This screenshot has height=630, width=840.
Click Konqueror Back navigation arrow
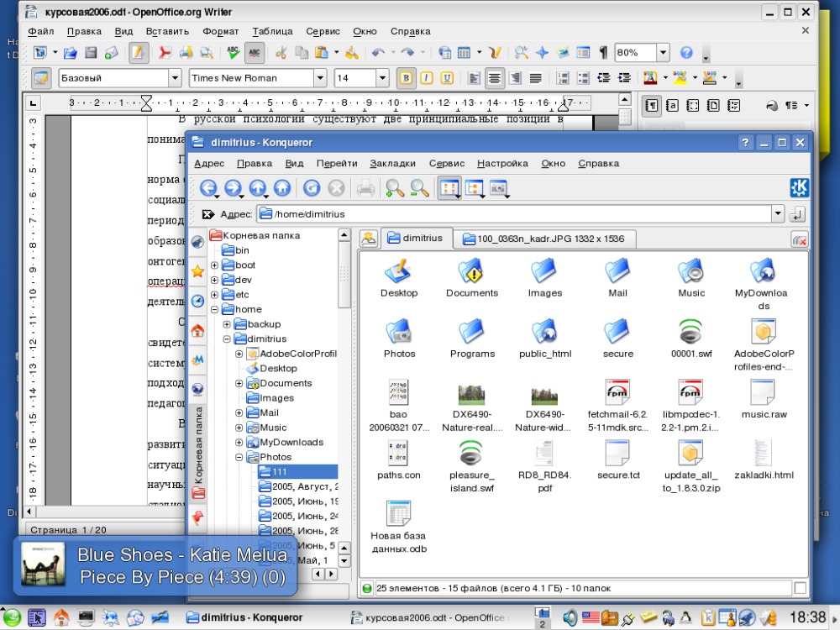pos(207,188)
